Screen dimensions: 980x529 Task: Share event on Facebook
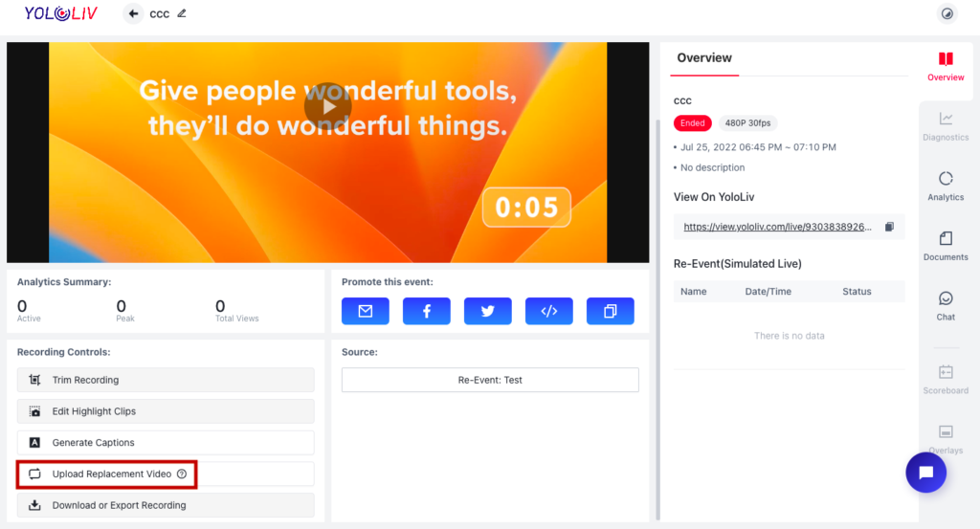[x=426, y=311]
